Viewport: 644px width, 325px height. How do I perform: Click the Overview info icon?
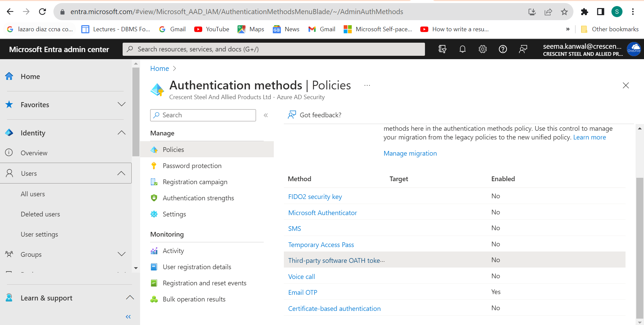coord(9,153)
